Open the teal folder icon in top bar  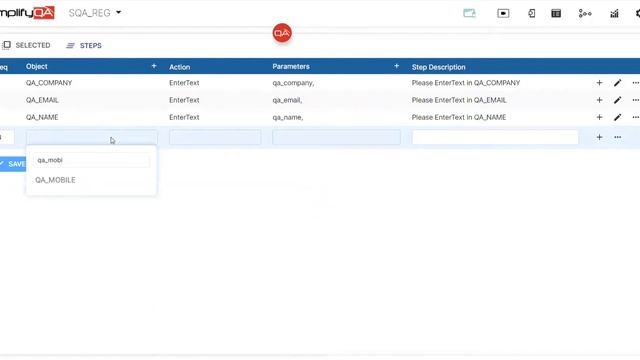pyautogui.click(x=469, y=13)
